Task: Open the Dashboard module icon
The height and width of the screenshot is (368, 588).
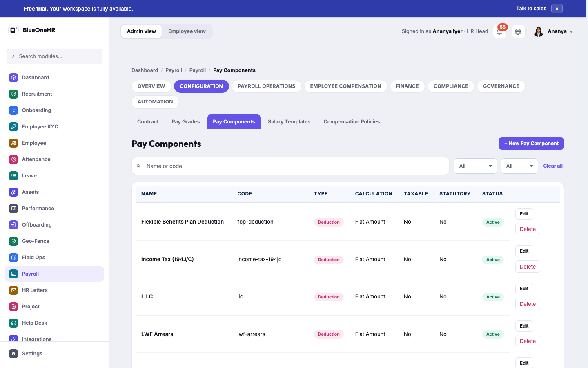Action: click(x=13, y=77)
